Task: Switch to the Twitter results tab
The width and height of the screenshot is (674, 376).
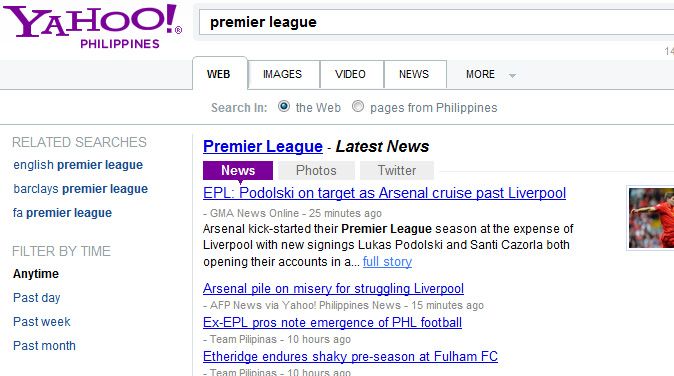Action: pos(397,171)
